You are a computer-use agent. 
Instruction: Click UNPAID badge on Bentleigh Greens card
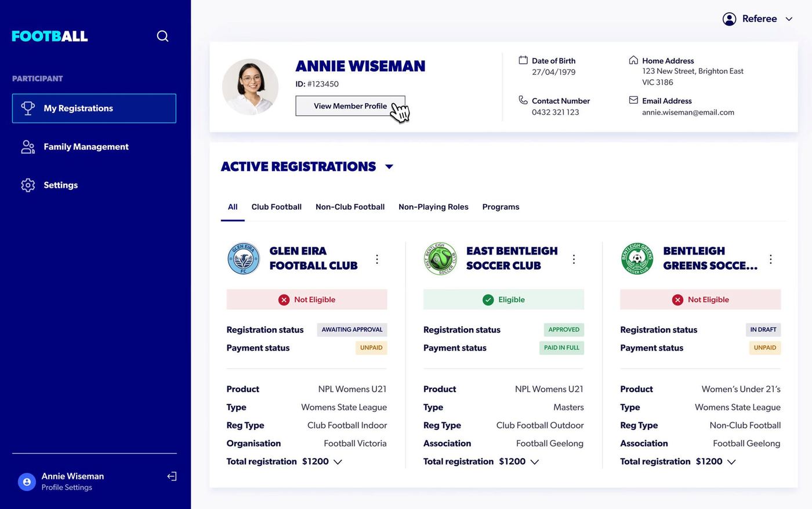pyautogui.click(x=765, y=348)
